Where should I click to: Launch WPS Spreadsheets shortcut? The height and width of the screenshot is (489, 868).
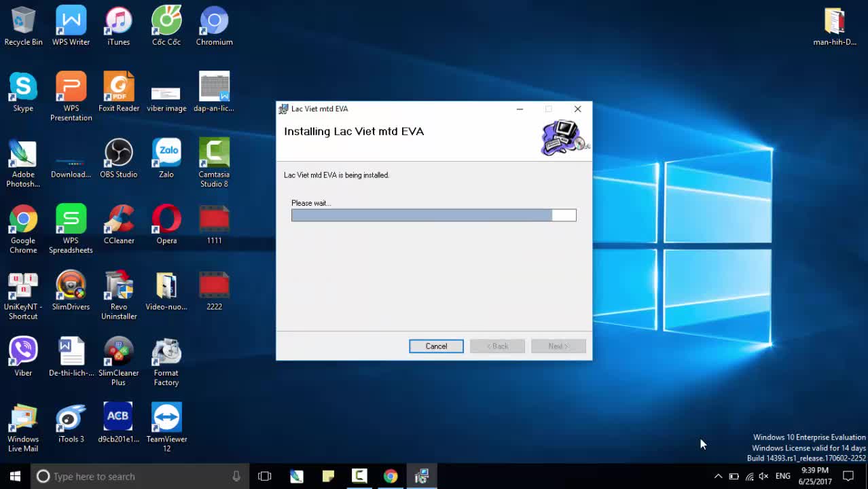click(71, 230)
